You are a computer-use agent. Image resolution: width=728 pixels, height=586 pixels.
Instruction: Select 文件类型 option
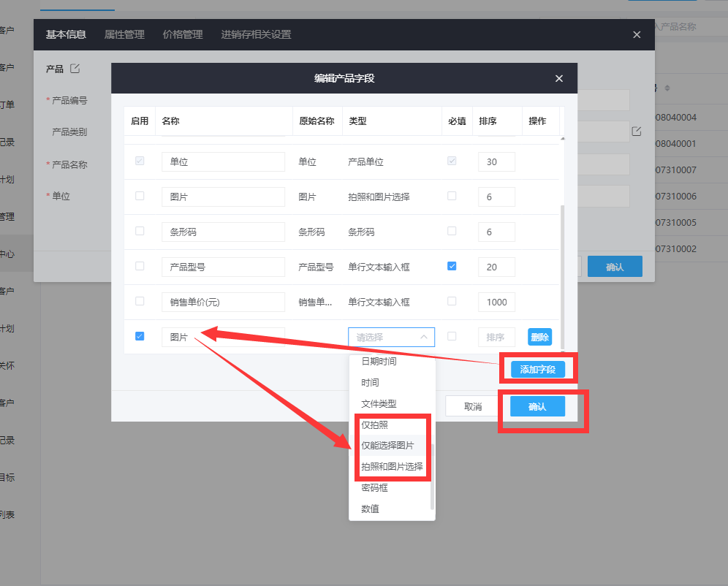pos(392,403)
